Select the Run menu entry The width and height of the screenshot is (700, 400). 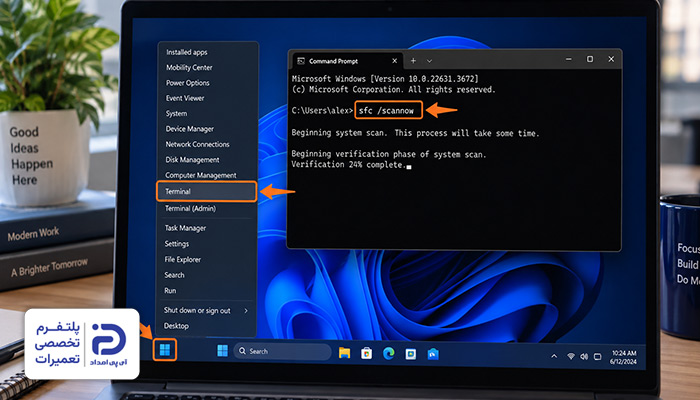coord(170,291)
